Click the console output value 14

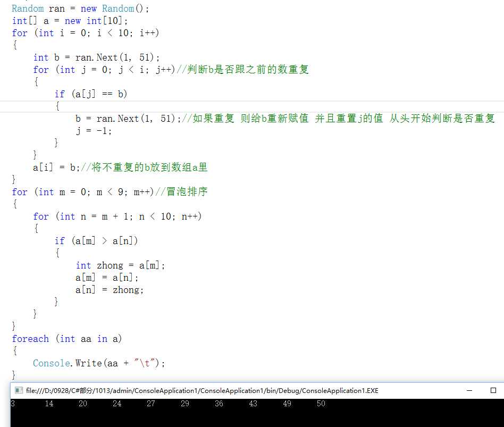(49, 404)
